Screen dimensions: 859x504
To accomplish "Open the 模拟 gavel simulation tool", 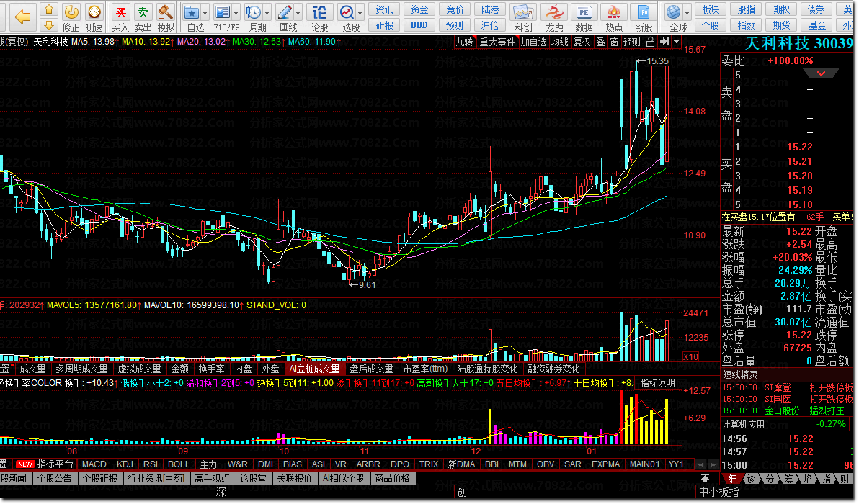I will (x=166, y=12).
